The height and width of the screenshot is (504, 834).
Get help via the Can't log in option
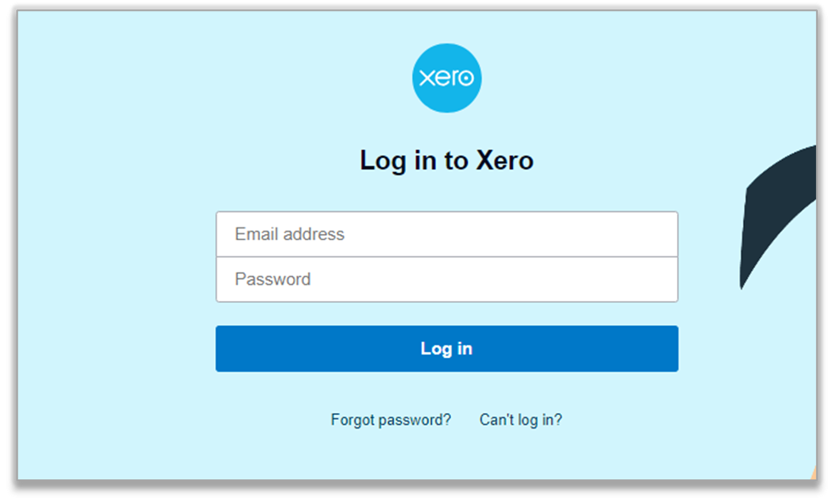coord(521,419)
